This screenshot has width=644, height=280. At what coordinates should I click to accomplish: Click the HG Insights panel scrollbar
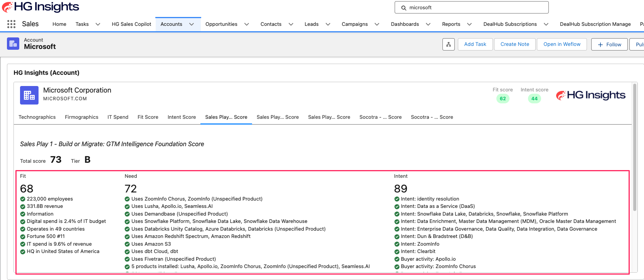[x=635, y=147]
